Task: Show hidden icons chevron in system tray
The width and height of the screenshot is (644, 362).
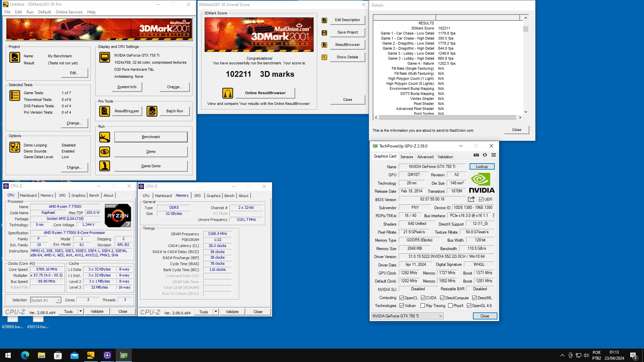Action: (x=562, y=355)
